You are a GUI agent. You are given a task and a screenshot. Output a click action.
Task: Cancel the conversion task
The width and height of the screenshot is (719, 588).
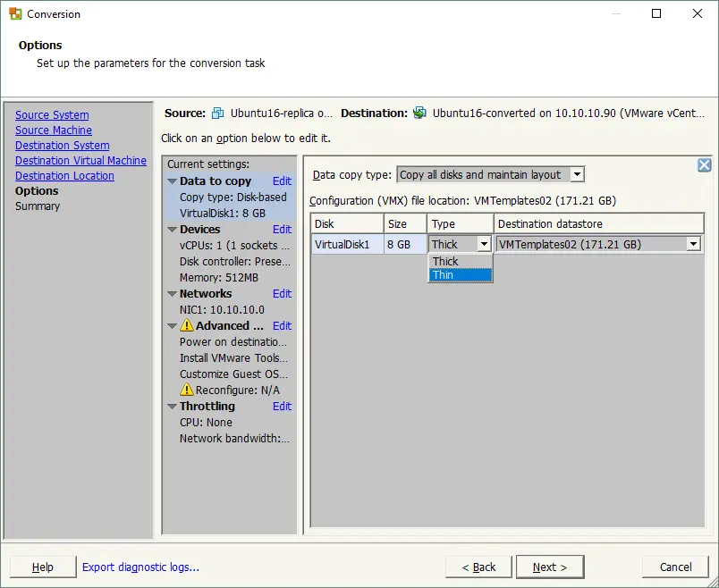point(675,567)
